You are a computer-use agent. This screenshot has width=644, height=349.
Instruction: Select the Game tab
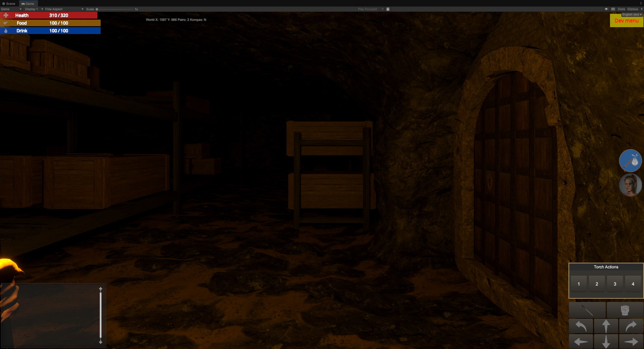(x=28, y=4)
